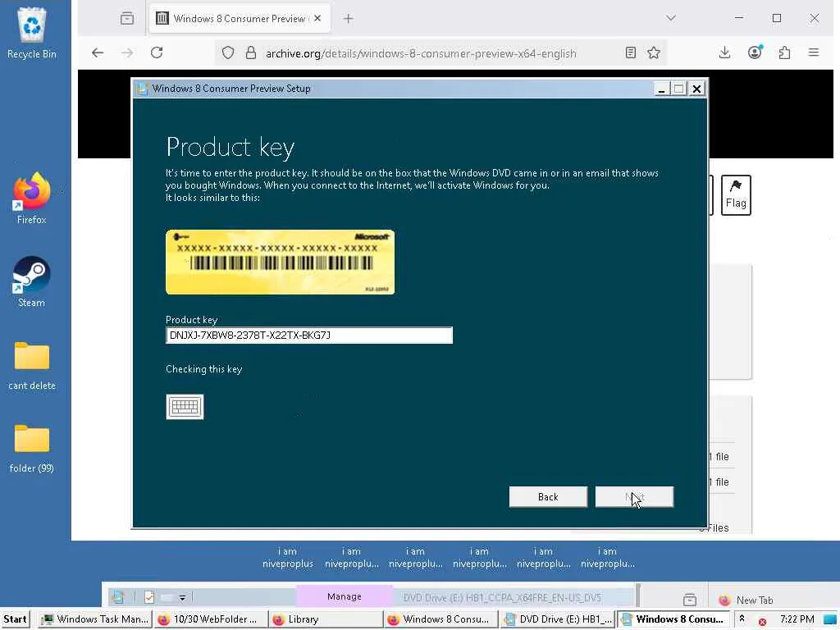Toggle reader view icon in address bar
The height and width of the screenshot is (630, 840).
click(631, 52)
